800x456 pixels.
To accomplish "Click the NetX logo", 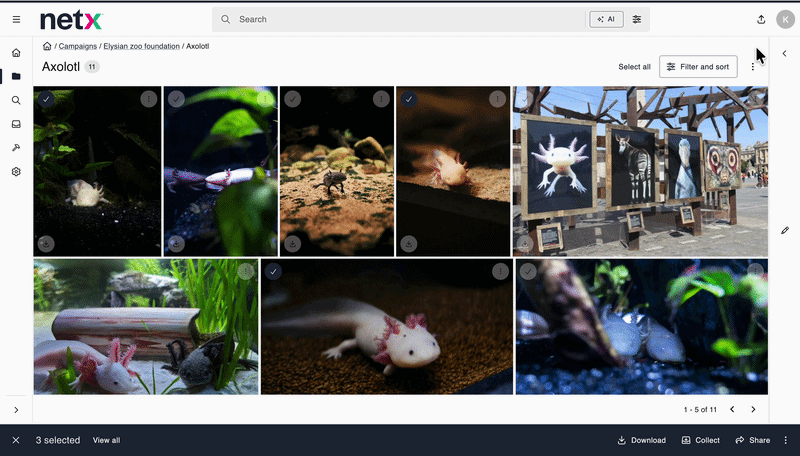I will tap(71, 20).
